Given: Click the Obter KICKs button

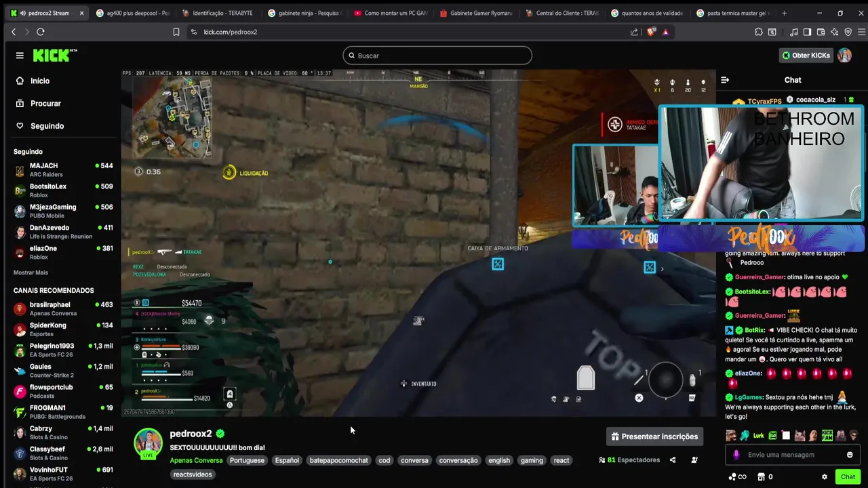Looking at the screenshot, I should (x=806, y=56).
